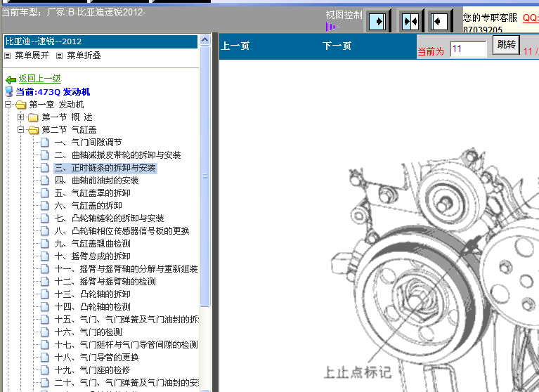Screen dimensions: 539x392
Task: Click the green back arrow icon
Action: click(x=11, y=79)
